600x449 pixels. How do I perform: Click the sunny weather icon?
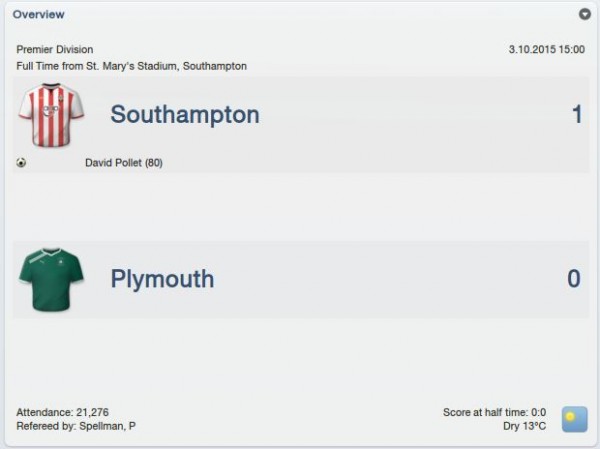point(574,419)
